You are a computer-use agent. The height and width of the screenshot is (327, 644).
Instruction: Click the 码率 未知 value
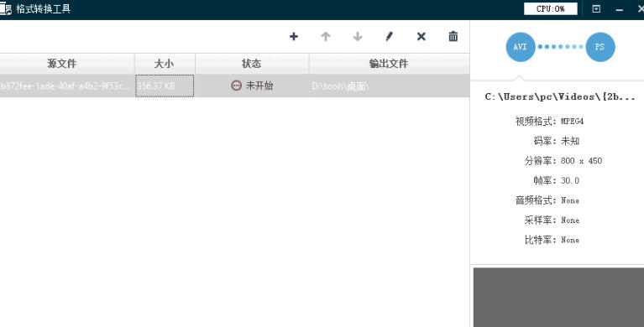[x=570, y=141]
